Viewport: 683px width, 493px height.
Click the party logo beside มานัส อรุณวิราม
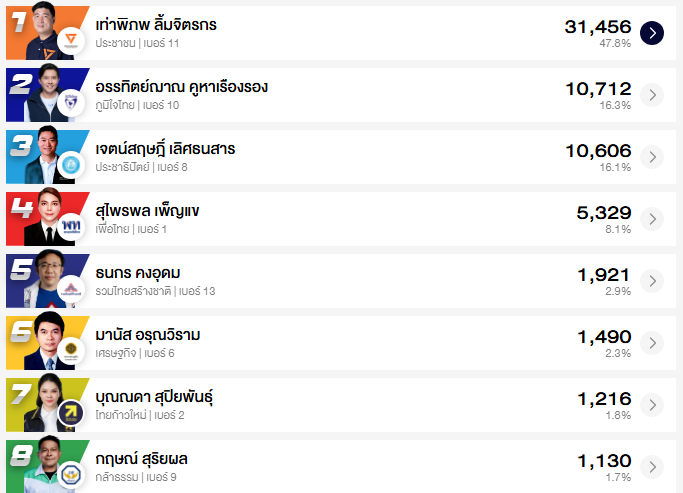click(71, 351)
